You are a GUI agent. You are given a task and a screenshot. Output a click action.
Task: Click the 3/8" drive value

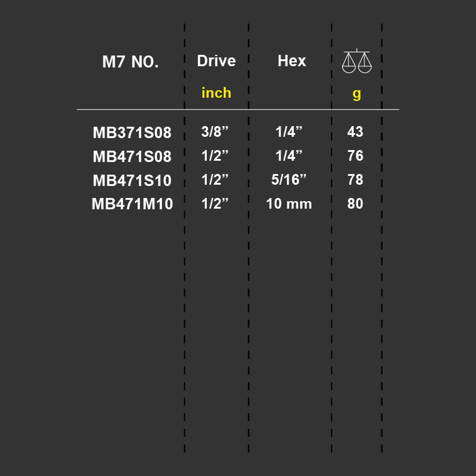click(x=215, y=132)
